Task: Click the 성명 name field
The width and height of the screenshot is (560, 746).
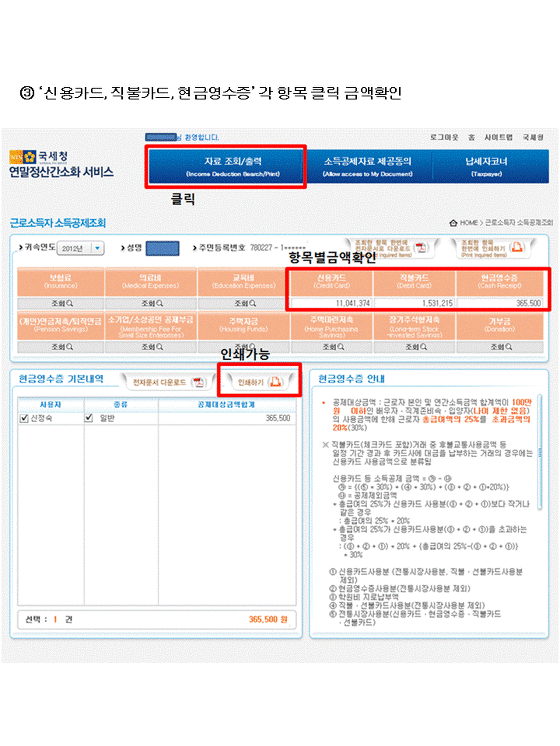Action: [x=162, y=248]
